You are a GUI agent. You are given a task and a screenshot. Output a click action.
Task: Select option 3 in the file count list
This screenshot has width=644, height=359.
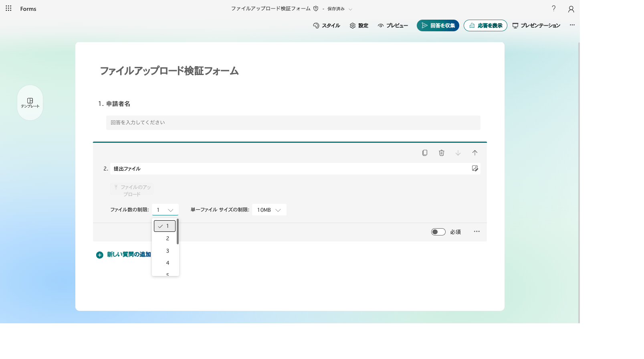point(165,251)
